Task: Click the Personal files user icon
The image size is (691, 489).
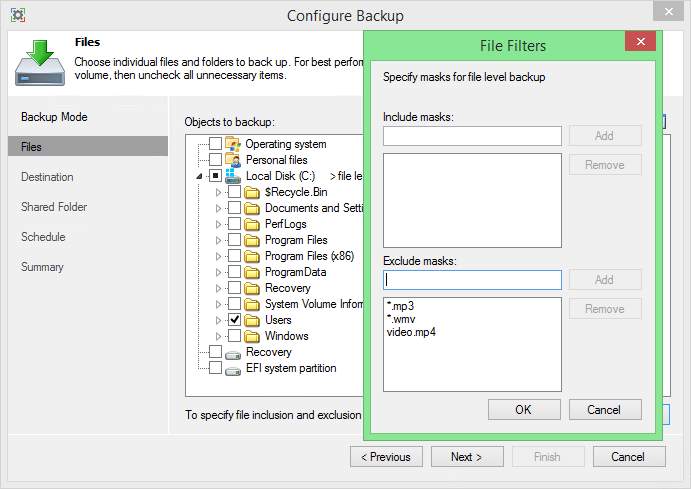Action: pyautogui.click(x=233, y=160)
